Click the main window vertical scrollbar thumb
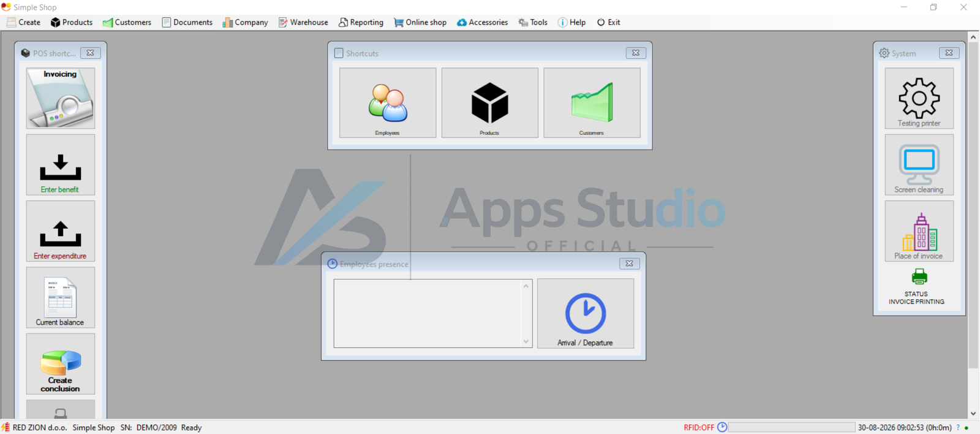980x434 pixels. [973, 205]
